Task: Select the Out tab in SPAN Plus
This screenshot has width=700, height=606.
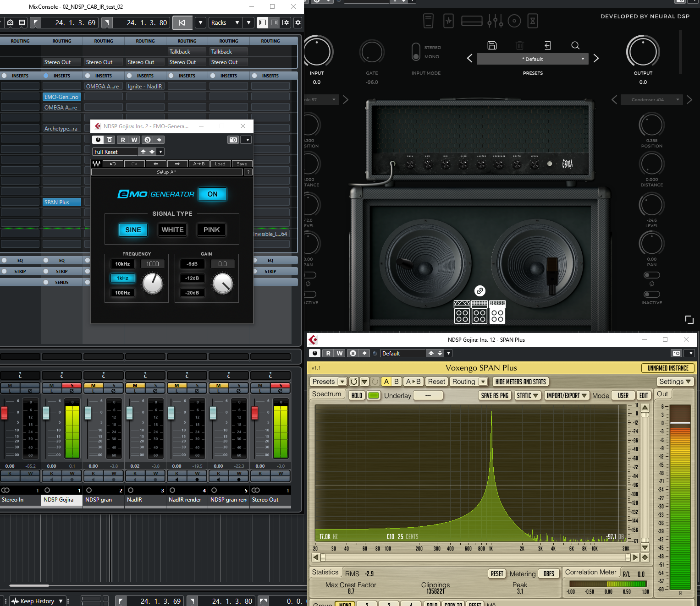Action: (662, 394)
